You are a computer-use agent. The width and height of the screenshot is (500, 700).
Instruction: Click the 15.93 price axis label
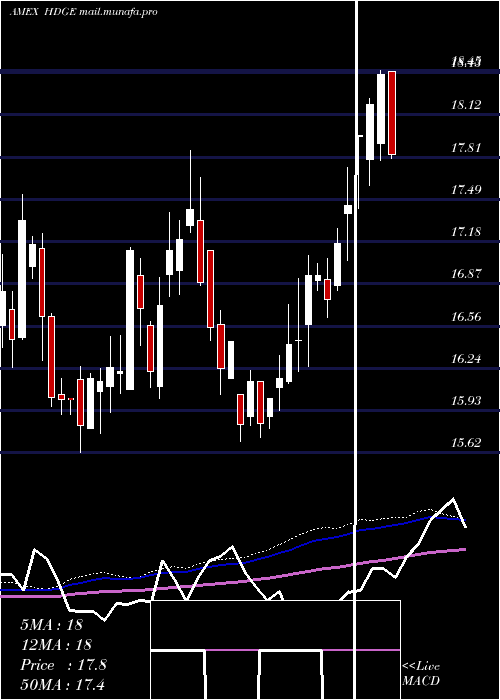click(466, 400)
